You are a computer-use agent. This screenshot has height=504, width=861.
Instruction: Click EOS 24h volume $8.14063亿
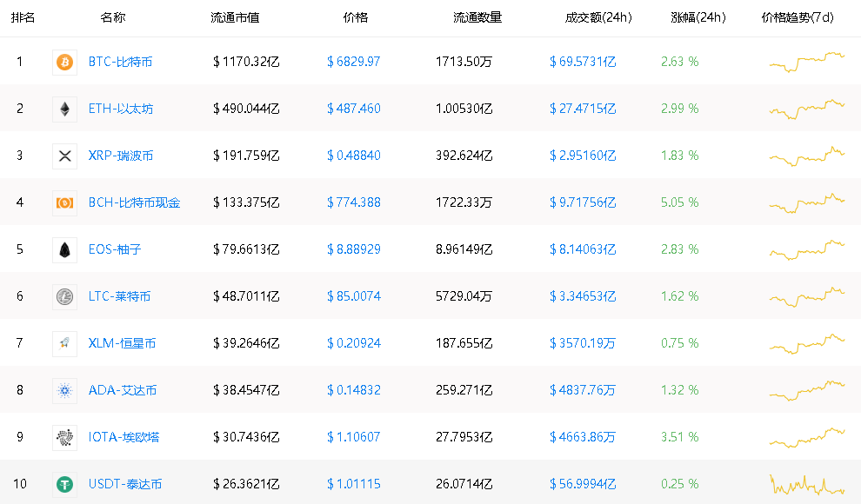coord(583,249)
